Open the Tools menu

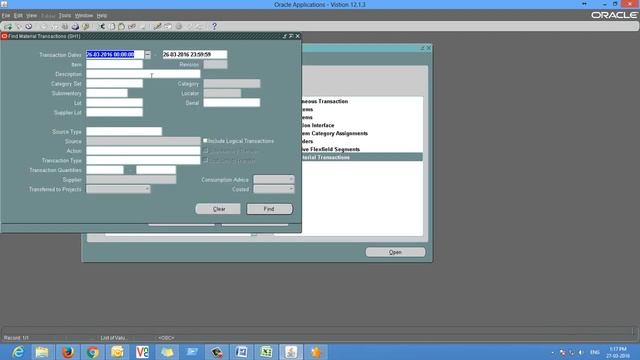(64, 16)
